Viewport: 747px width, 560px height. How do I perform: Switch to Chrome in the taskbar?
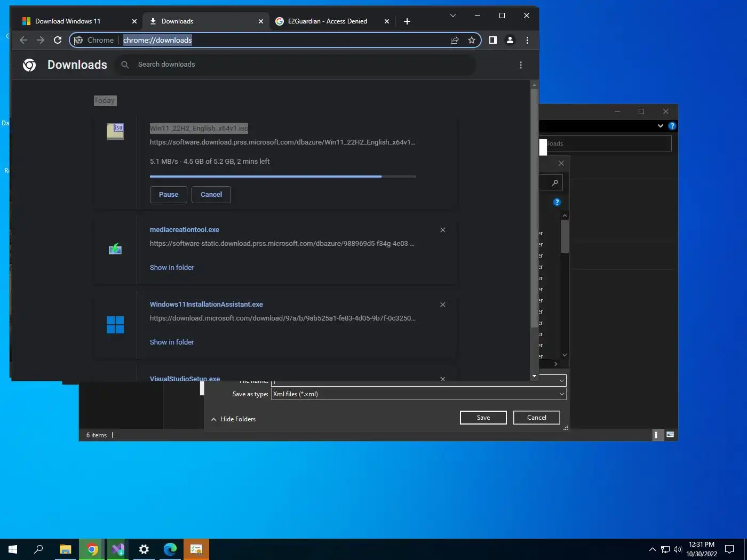92,549
